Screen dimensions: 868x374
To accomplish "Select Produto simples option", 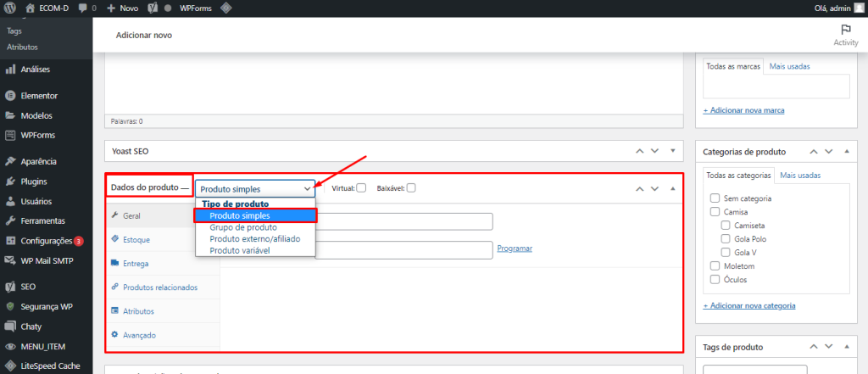I will point(255,215).
